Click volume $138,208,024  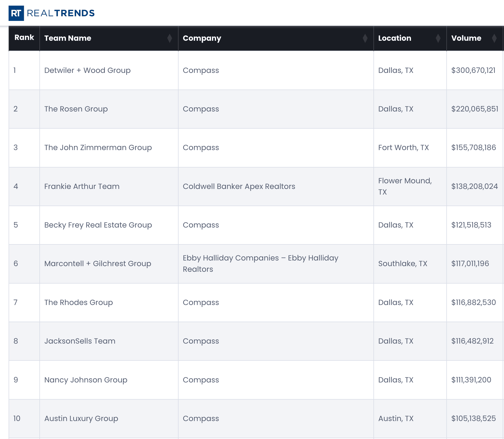(475, 187)
